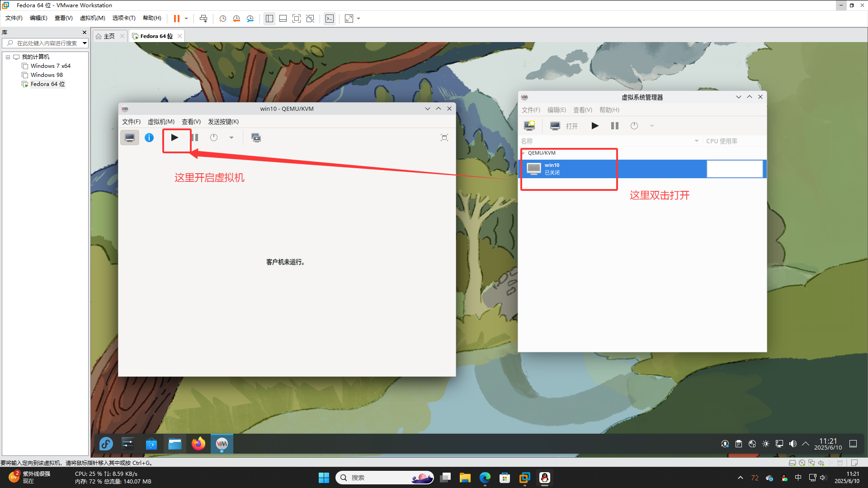Select Fedora 64 位 in library tree

(47, 84)
